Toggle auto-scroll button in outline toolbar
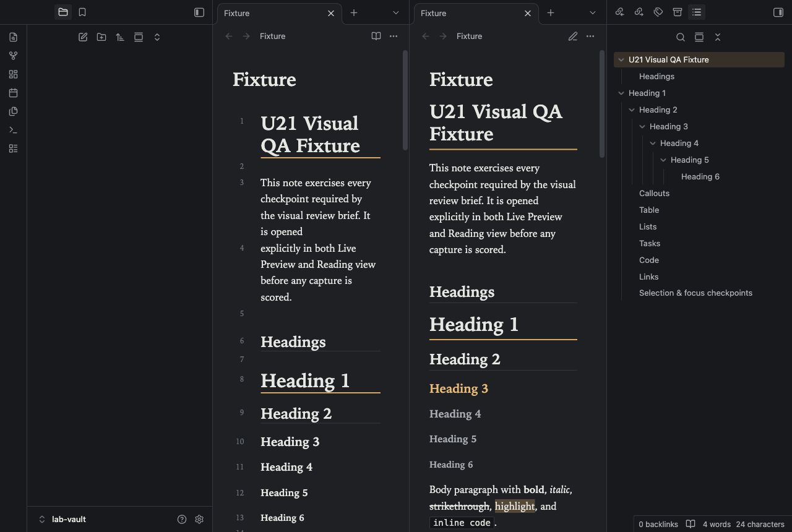The height and width of the screenshot is (532, 792). coord(699,37)
